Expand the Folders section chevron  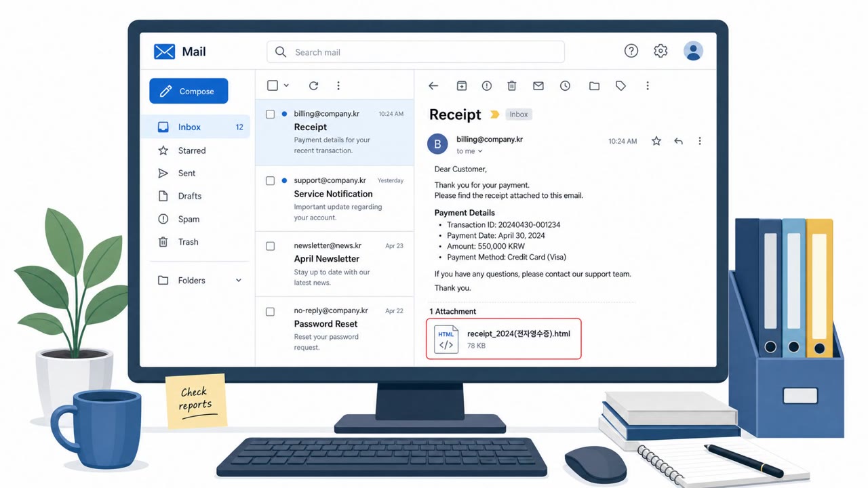point(238,281)
